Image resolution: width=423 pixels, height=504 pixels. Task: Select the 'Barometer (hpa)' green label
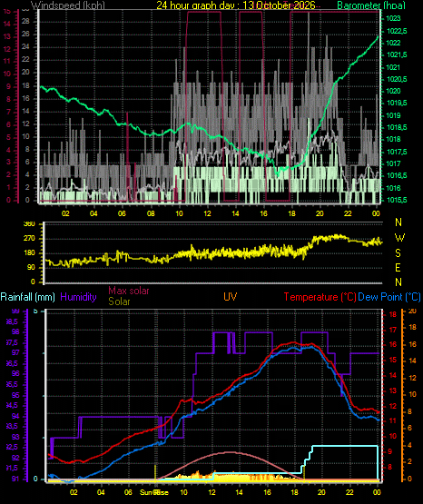pos(371,5)
